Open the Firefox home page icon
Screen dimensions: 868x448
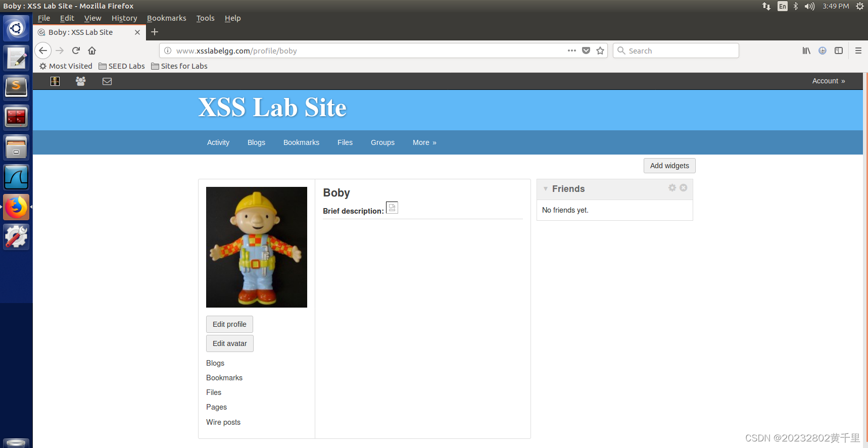(x=92, y=51)
